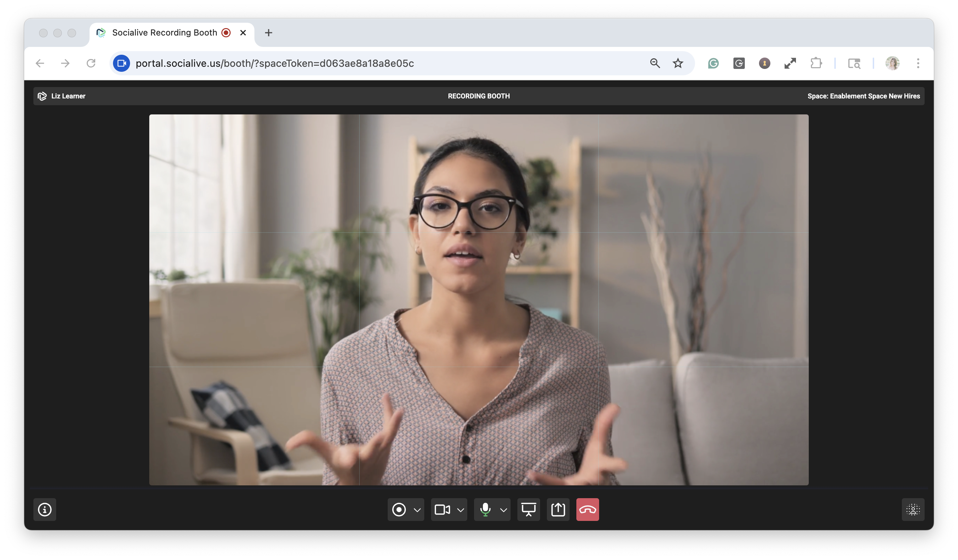Open the record options dropdown arrow
This screenshot has width=958, height=560.
tap(417, 510)
